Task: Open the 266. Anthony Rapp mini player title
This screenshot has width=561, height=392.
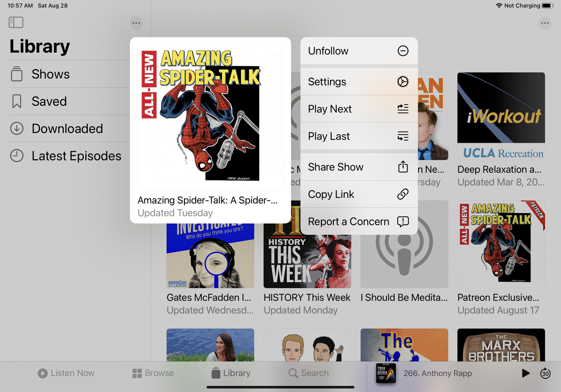Action: [438, 373]
